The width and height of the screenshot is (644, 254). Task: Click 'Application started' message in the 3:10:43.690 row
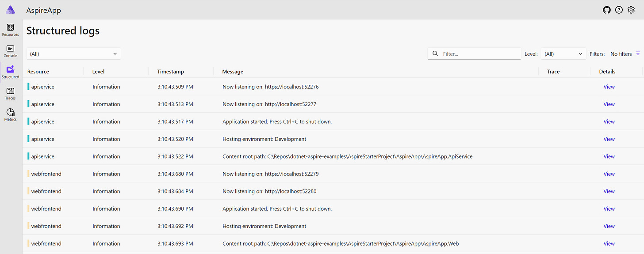pyautogui.click(x=277, y=209)
